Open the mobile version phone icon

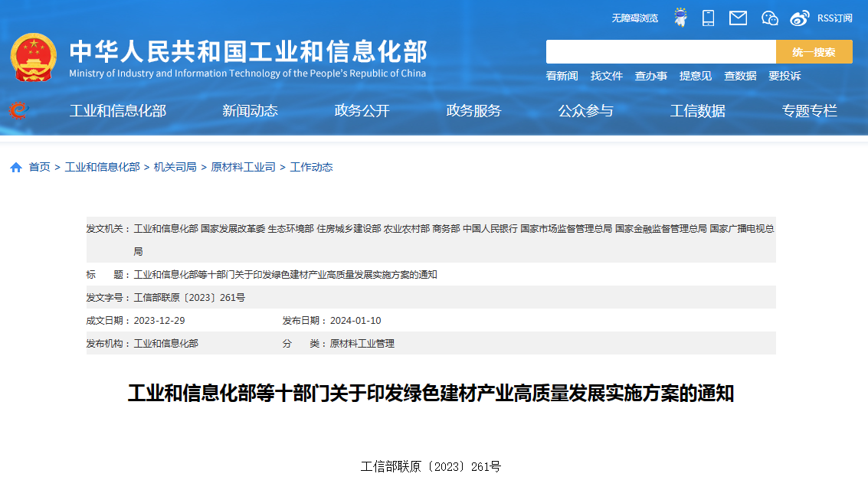pyautogui.click(x=708, y=18)
